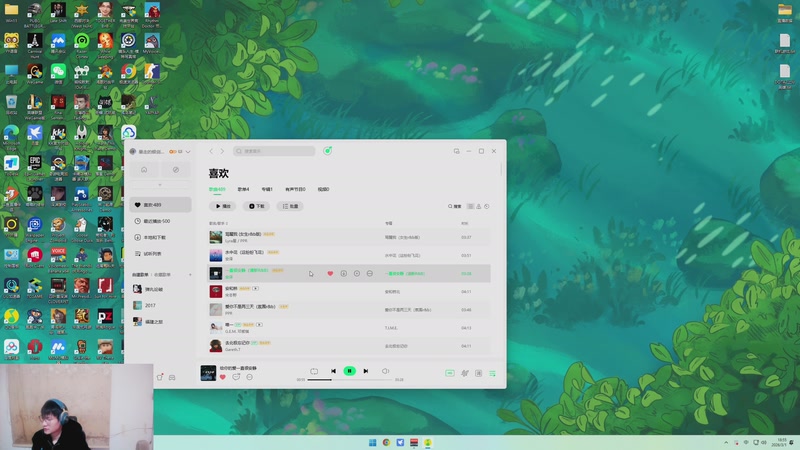
Task: Focus the music search field
Action: point(274,151)
